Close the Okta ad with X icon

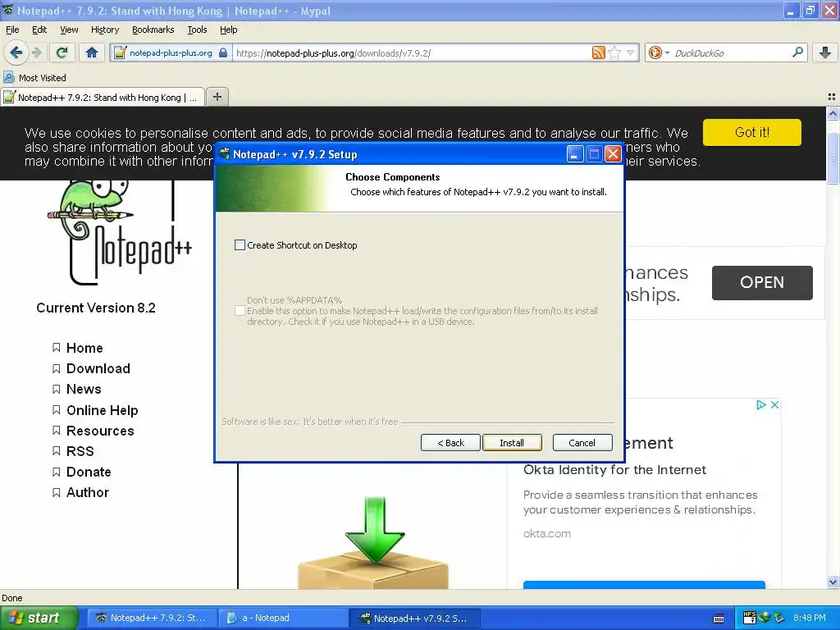pos(774,405)
